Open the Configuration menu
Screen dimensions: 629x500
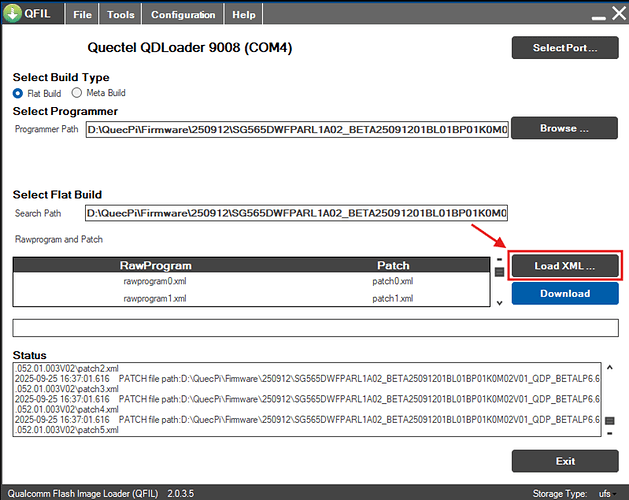click(183, 14)
